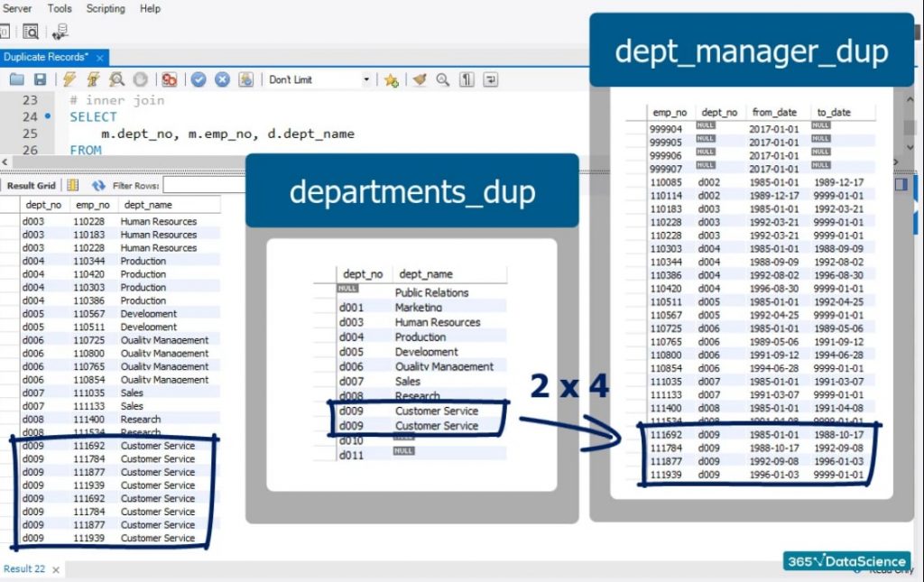This screenshot has height=582, width=924.
Task: Open the Scripting menu
Action: point(105,8)
